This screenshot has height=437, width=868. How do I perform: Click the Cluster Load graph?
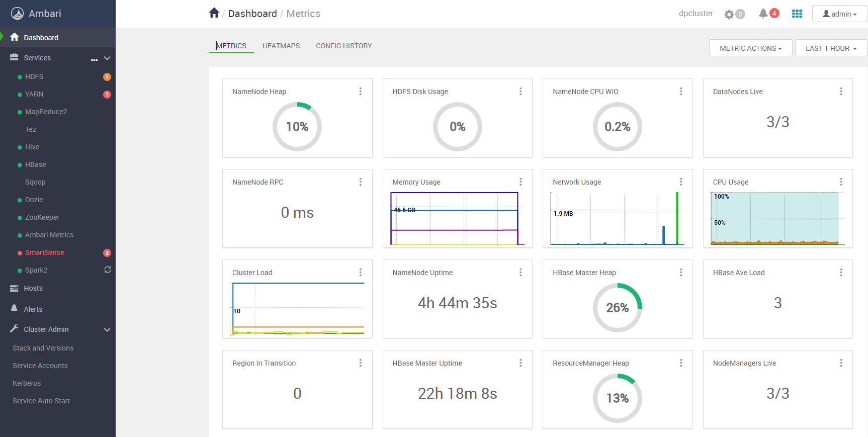[x=297, y=309]
